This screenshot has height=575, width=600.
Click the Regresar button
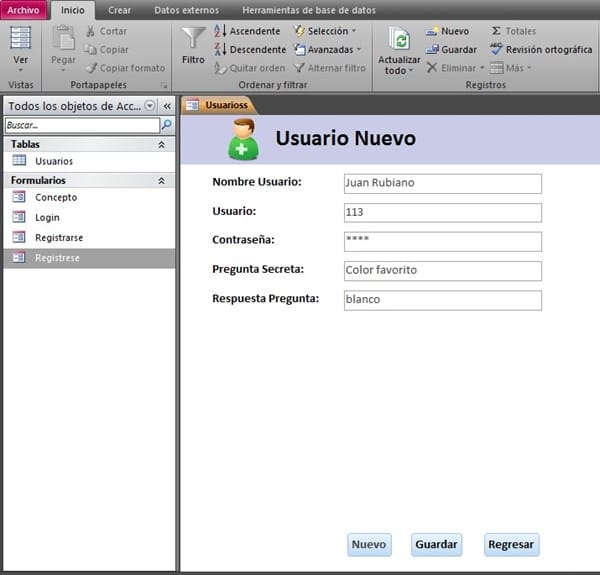click(x=512, y=544)
